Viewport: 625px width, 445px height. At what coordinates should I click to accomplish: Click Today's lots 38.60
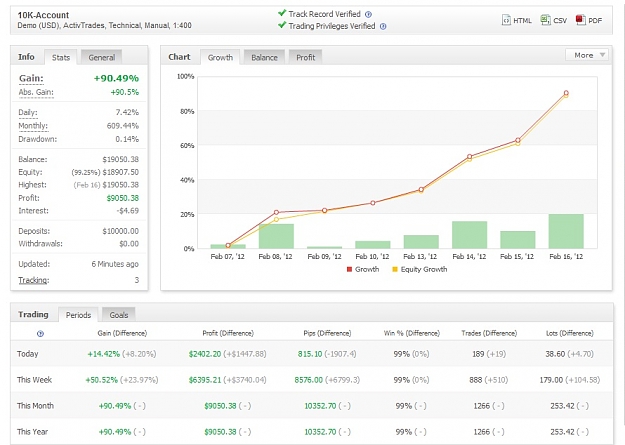pos(555,354)
